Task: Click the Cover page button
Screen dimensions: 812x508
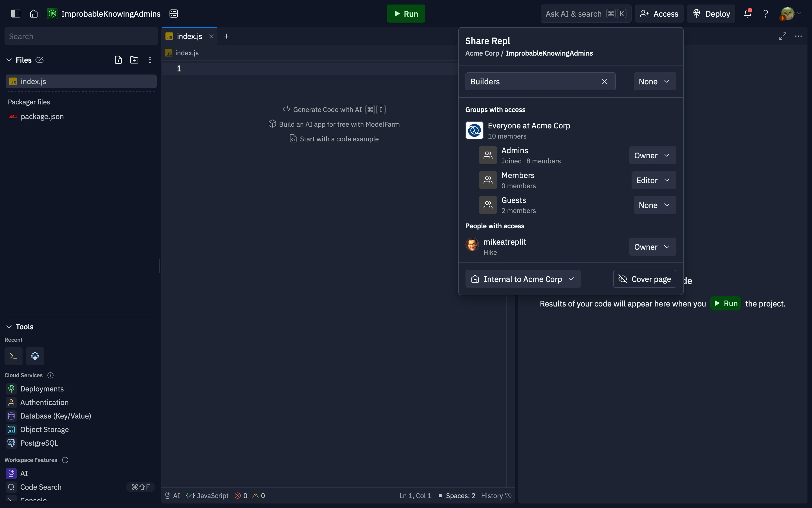Action: tap(645, 279)
